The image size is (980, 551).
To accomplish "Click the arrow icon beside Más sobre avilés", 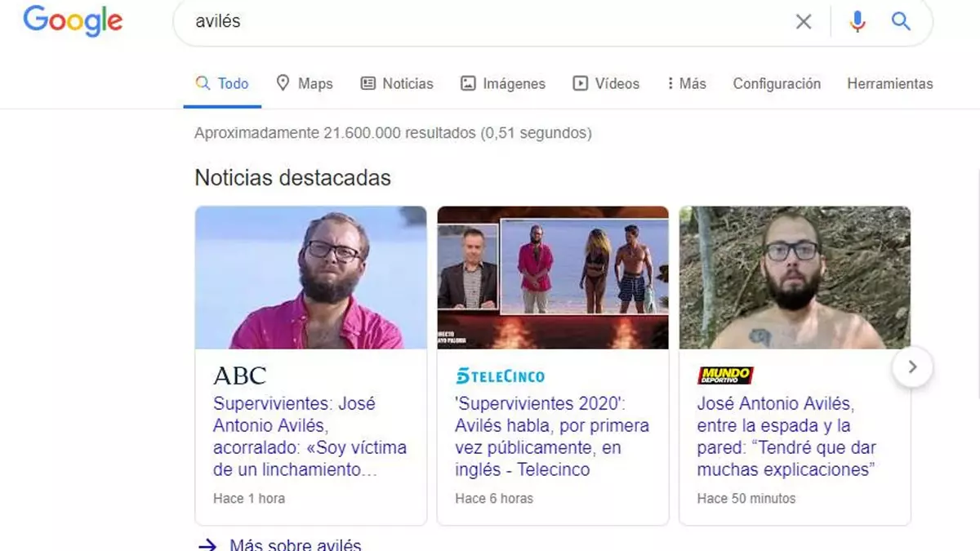I will pyautogui.click(x=208, y=544).
